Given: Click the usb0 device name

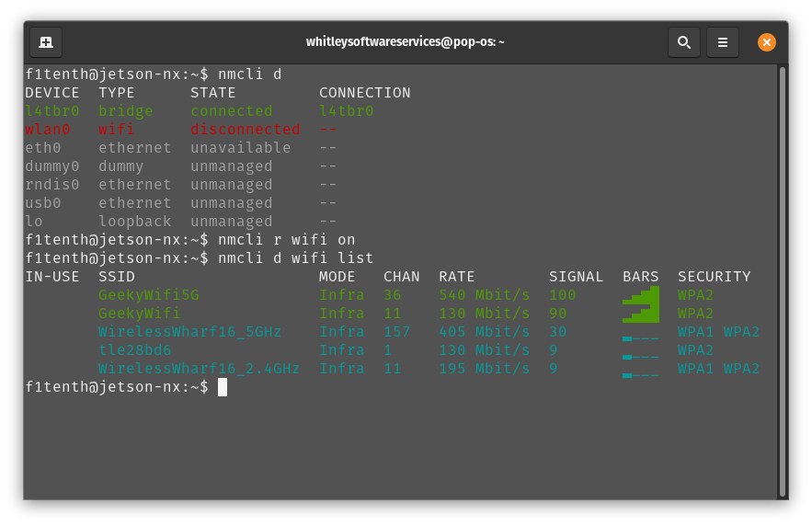Looking at the screenshot, I should [43, 203].
